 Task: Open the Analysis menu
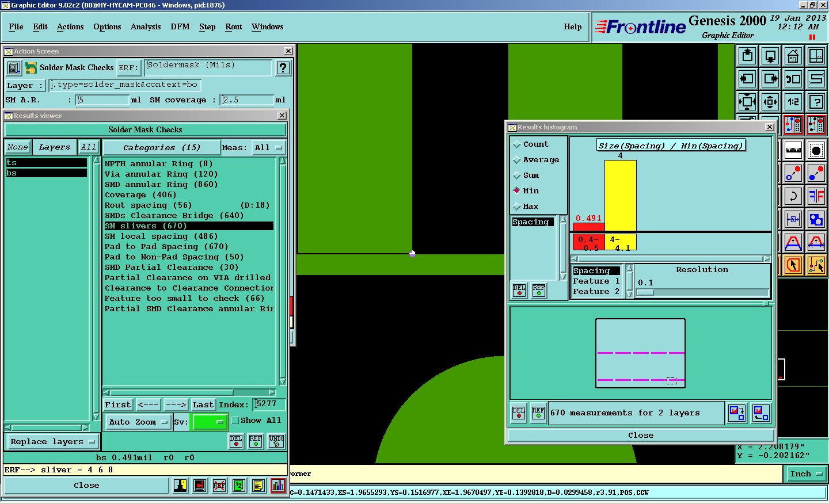click(x=146, y=27)
